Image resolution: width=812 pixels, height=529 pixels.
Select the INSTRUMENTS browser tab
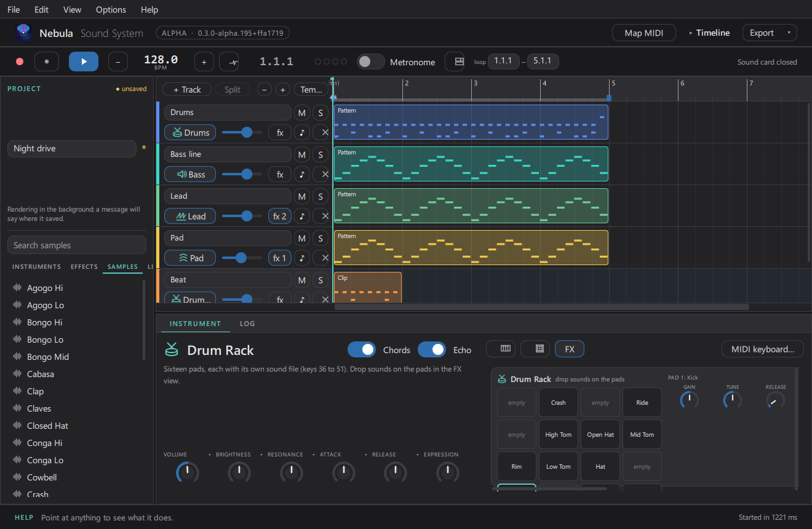pos(36,266)
